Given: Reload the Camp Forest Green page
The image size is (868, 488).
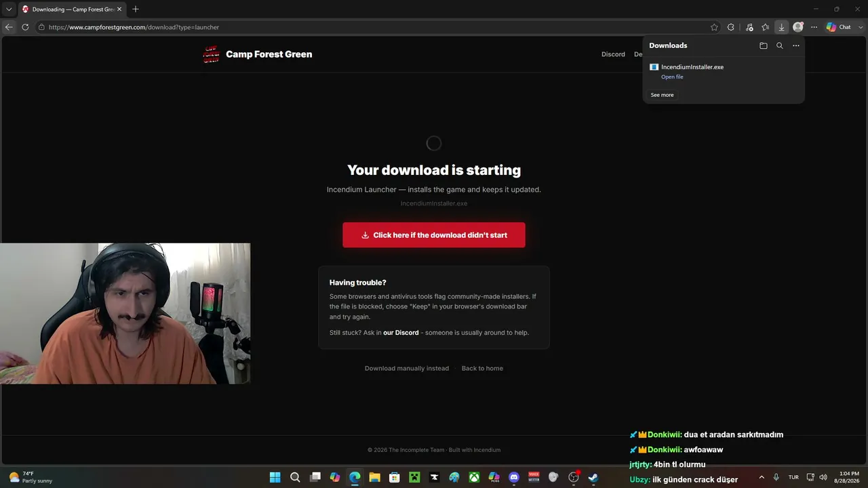Looking at the screenshot, I should 25,27.
